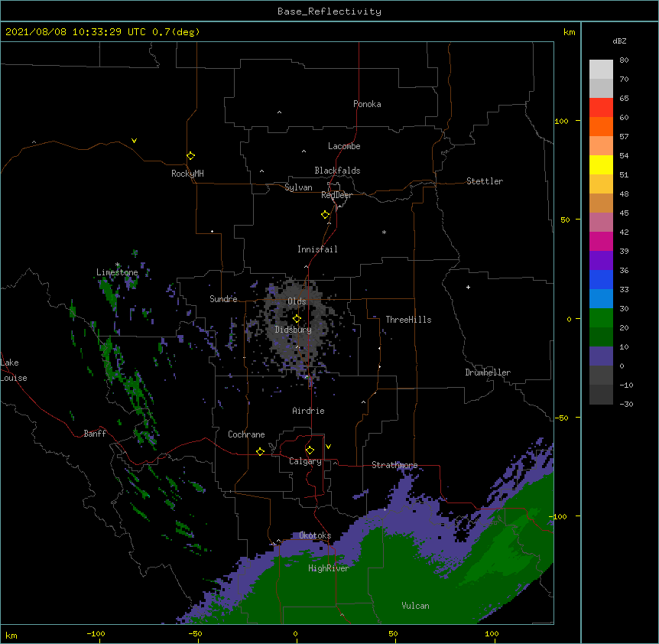Click the RedDeer city label
Viewport: 659px width, 644px height.
click(x=336, y=195)
